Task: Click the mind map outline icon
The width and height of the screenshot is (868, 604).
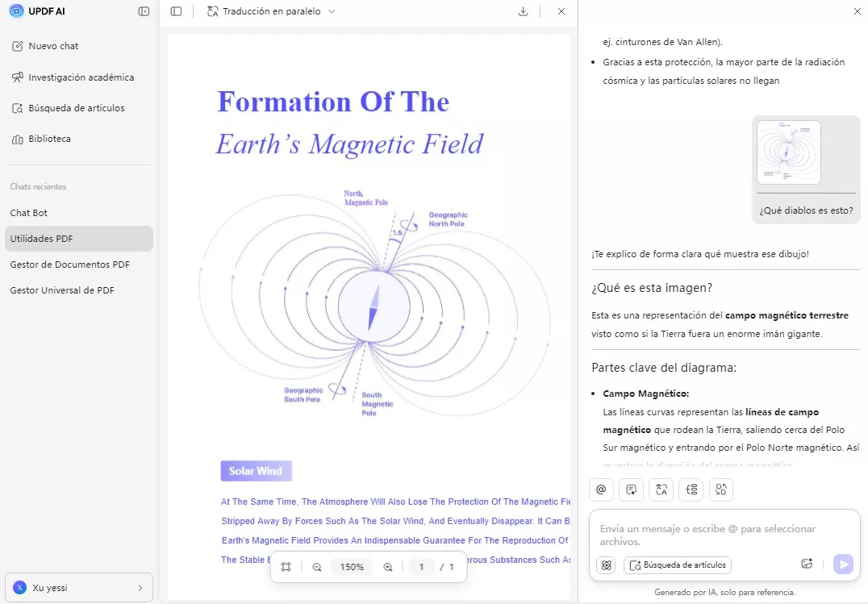Action: 691,489
